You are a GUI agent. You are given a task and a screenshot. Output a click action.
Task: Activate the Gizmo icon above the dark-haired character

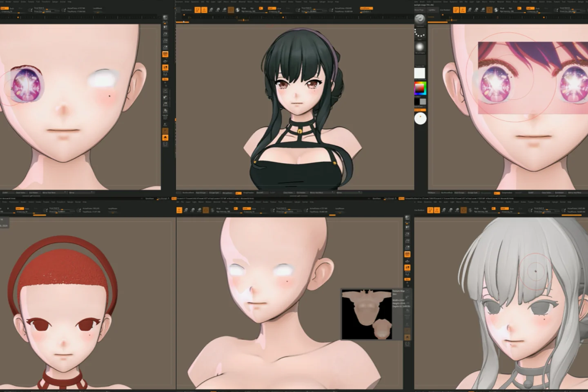pyautogui.click(x=231, y=10)
